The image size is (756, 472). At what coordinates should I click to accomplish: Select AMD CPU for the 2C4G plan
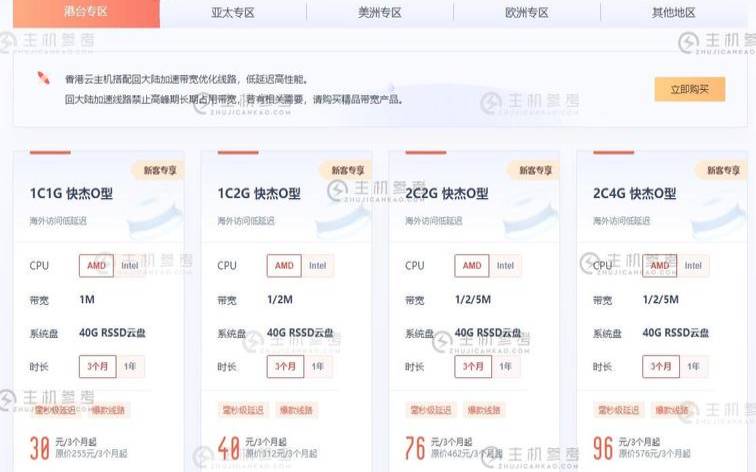[660, 266]
